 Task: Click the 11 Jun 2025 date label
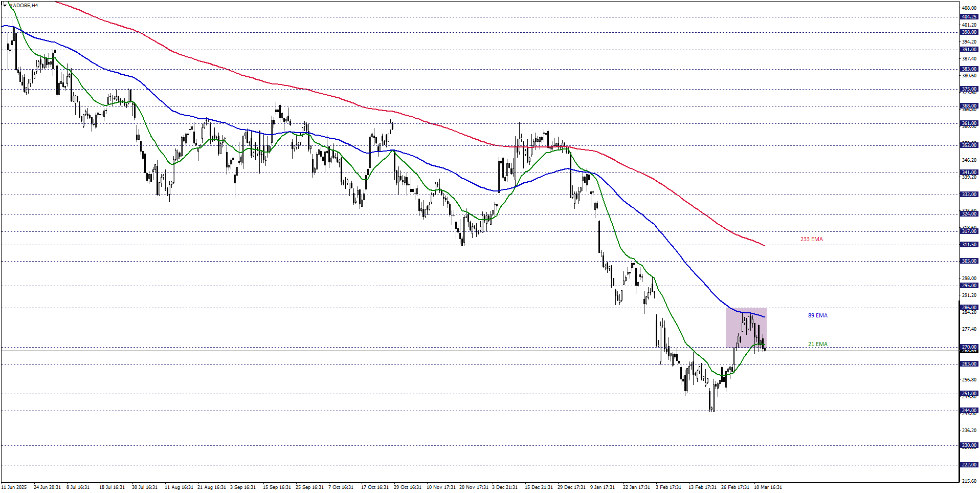14,487
